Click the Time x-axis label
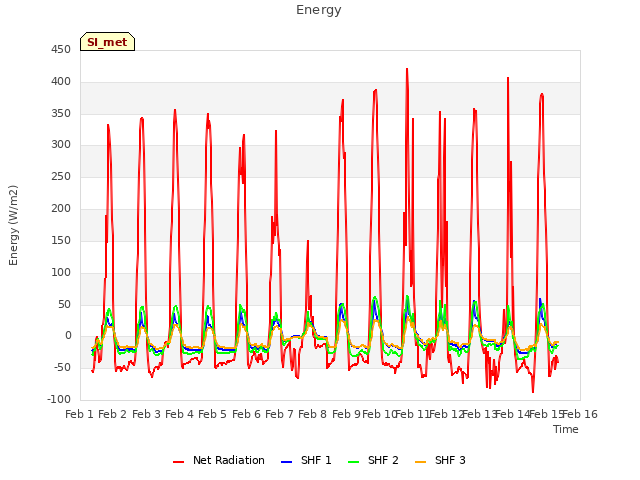This screenshot has height=480, width=640. point(566,429)
